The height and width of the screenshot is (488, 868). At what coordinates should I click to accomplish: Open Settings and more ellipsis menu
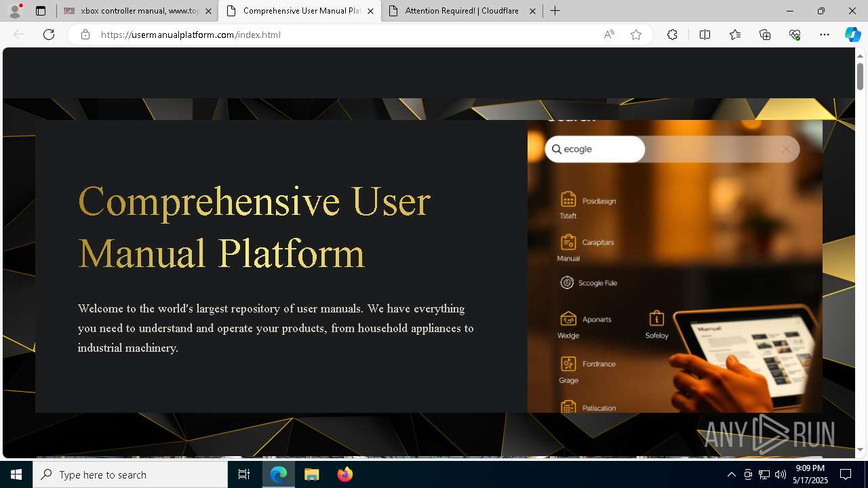[x=825, y=35]
